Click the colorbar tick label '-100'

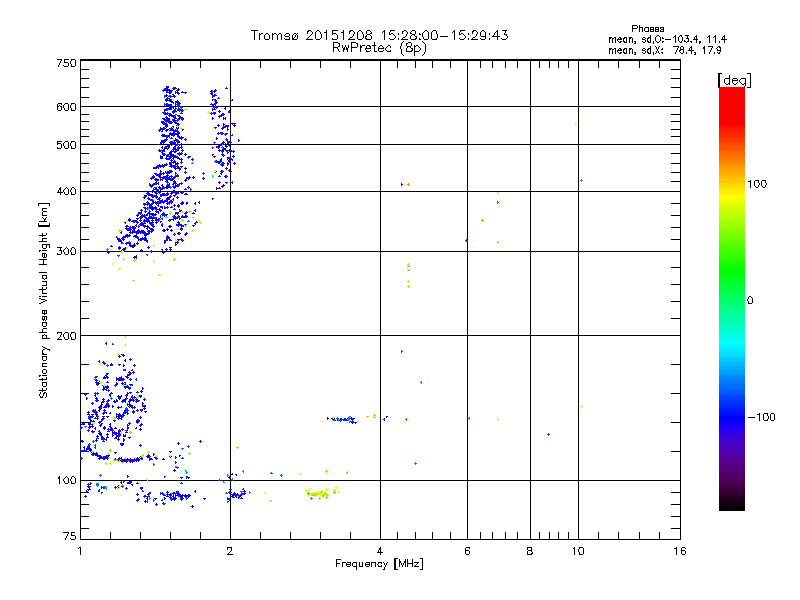pyautogui.click(x=762, y=417)
